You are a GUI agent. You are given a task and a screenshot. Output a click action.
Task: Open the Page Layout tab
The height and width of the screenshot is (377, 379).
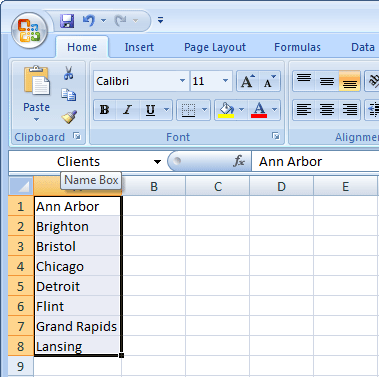[215, 47]
